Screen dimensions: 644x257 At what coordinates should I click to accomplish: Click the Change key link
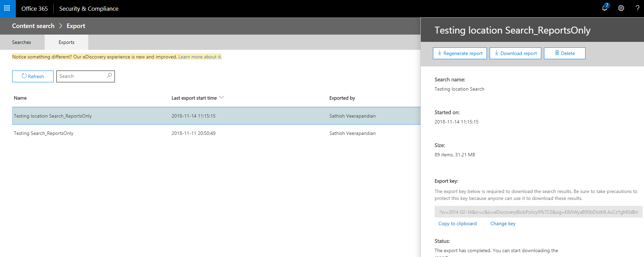point(503,223)
